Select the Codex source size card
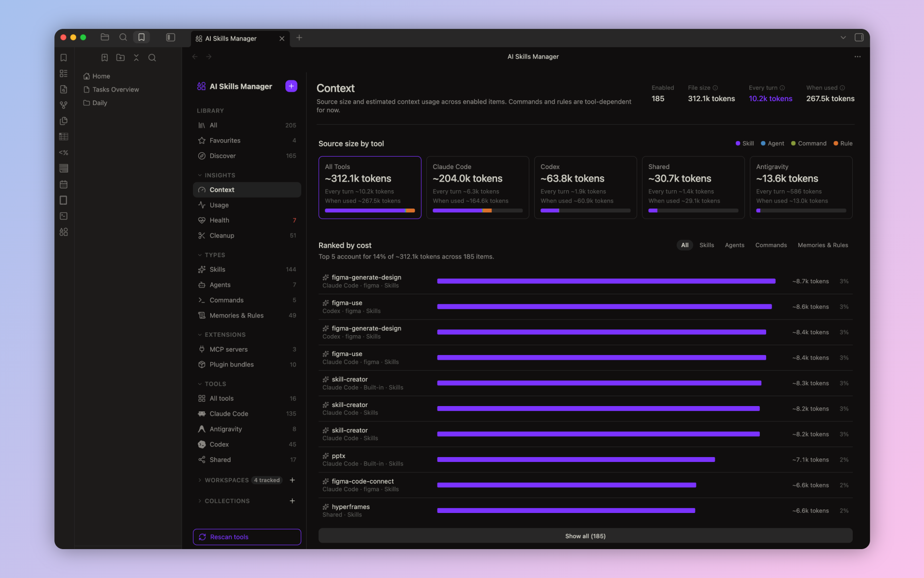This screenshot has height=578, width=924. click(x=585, y=187)
